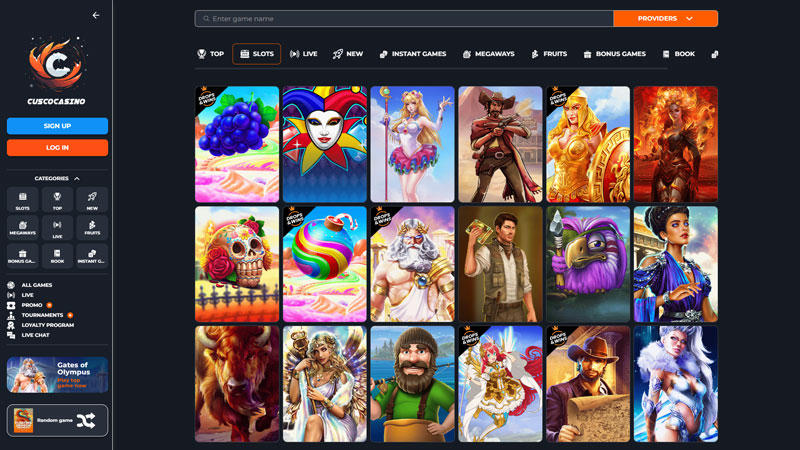
Task: Open Instant Games category tile in sidebar
Action: coord(92,256)
